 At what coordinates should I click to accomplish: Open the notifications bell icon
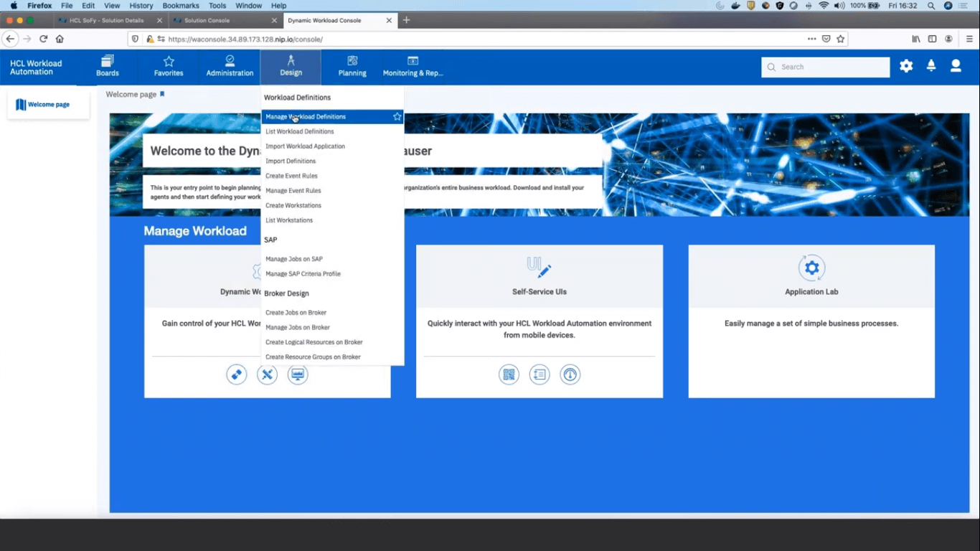click(931, 66)
